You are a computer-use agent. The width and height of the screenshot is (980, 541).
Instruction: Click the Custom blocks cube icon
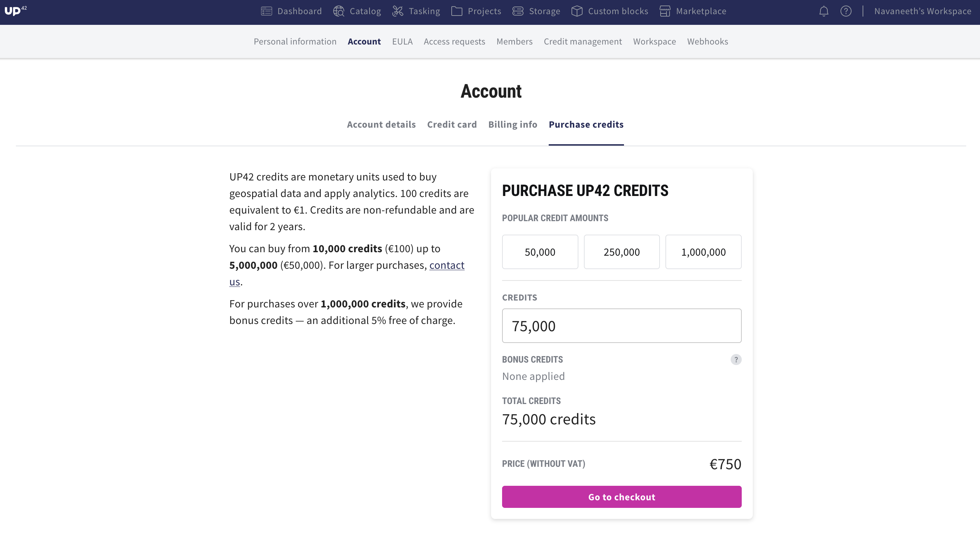(577, 11)
